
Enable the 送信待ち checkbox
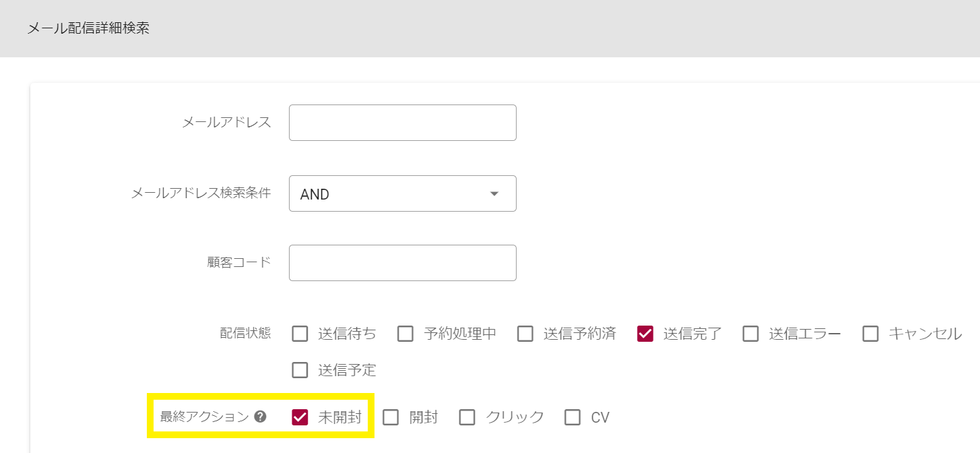300,334
